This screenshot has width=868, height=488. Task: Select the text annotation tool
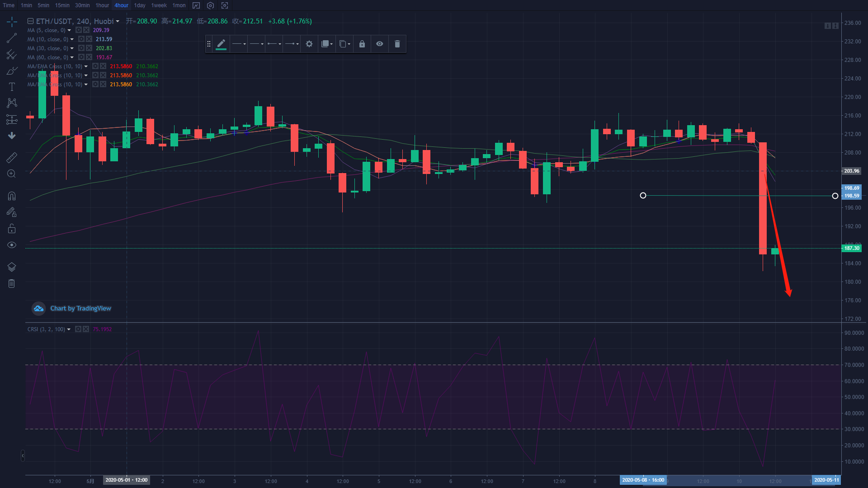(x=12, y=87)
